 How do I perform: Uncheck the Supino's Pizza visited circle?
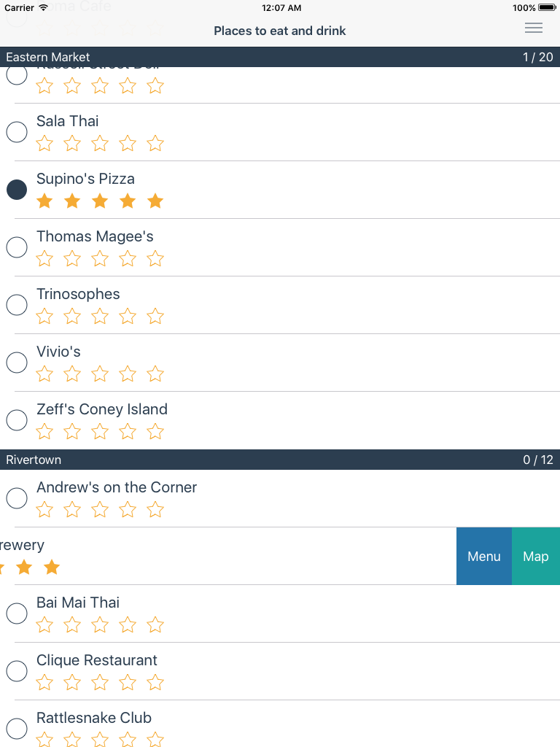(17, 190)
